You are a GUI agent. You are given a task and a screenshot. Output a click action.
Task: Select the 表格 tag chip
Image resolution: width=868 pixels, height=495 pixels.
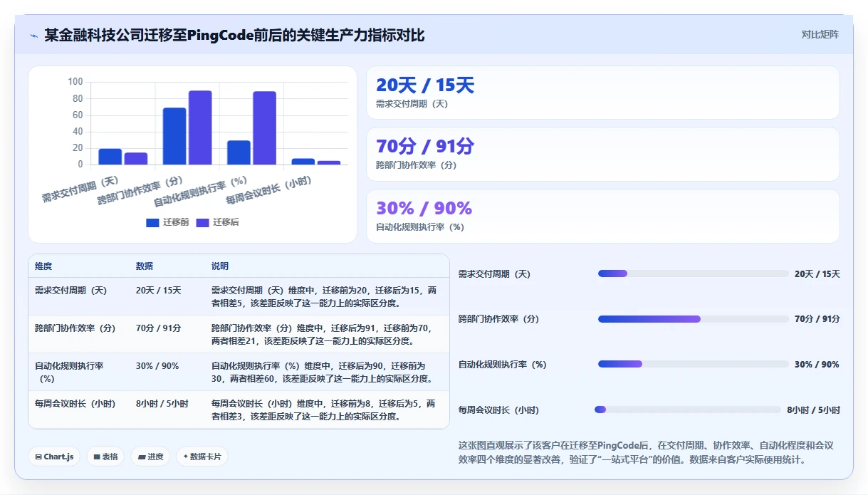[105, 457]
